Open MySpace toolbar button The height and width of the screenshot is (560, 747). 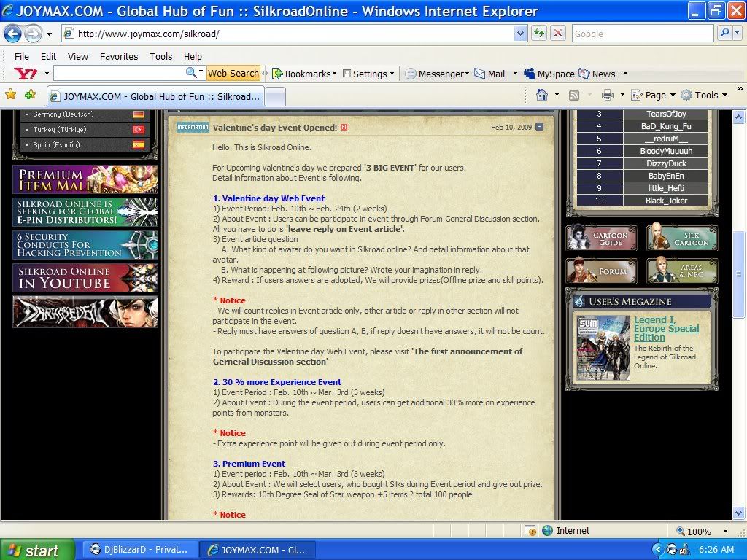(x=549, y=74)
